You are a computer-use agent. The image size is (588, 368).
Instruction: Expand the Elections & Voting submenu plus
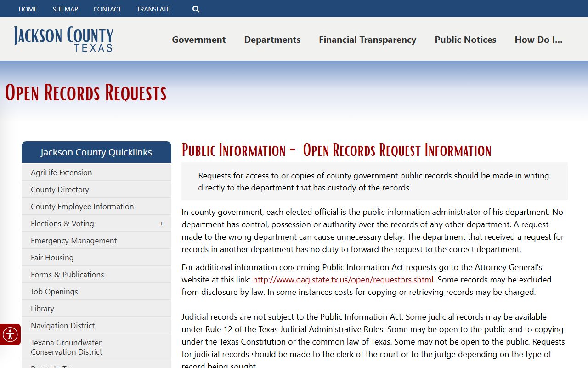[x=162, y=224]
